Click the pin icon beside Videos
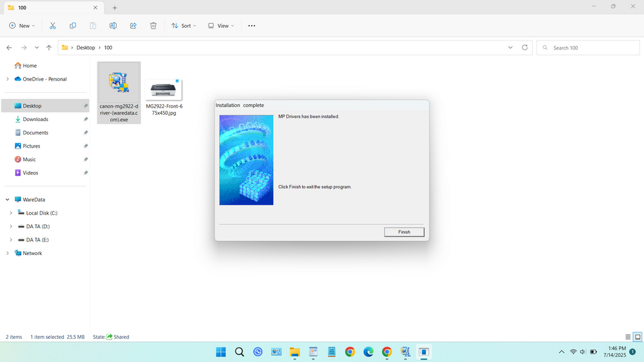Image resolution: width=644 pixels, height=362 pixels. tap(86, 173)
